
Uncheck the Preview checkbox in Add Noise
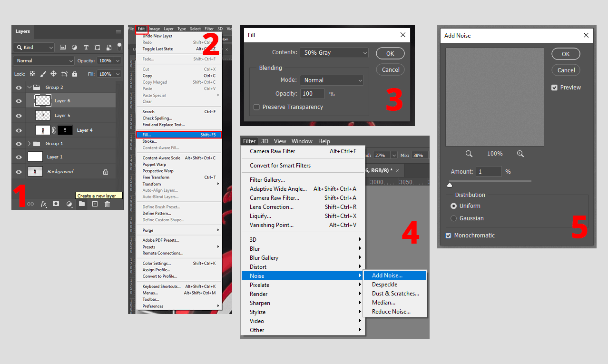point(554,88)
